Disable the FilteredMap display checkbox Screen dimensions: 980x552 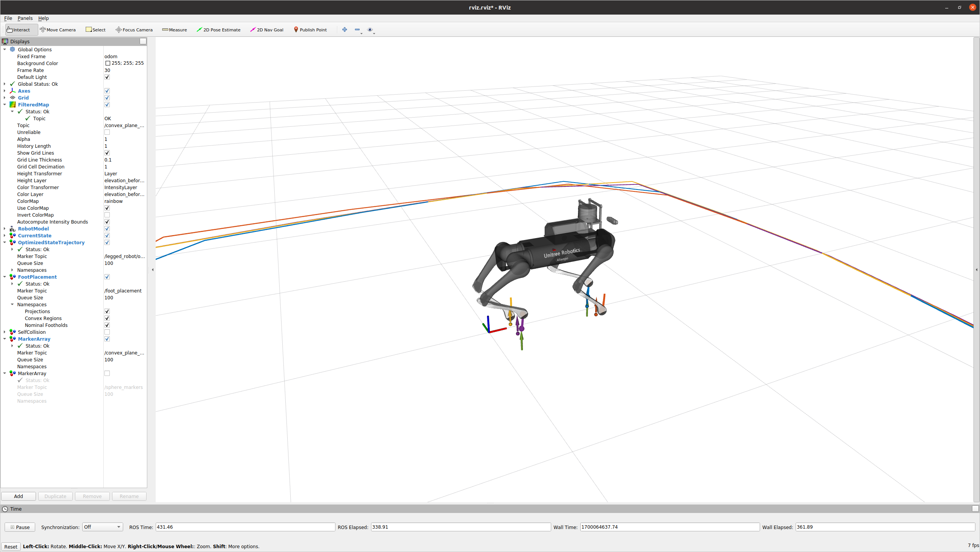[107, 104]
